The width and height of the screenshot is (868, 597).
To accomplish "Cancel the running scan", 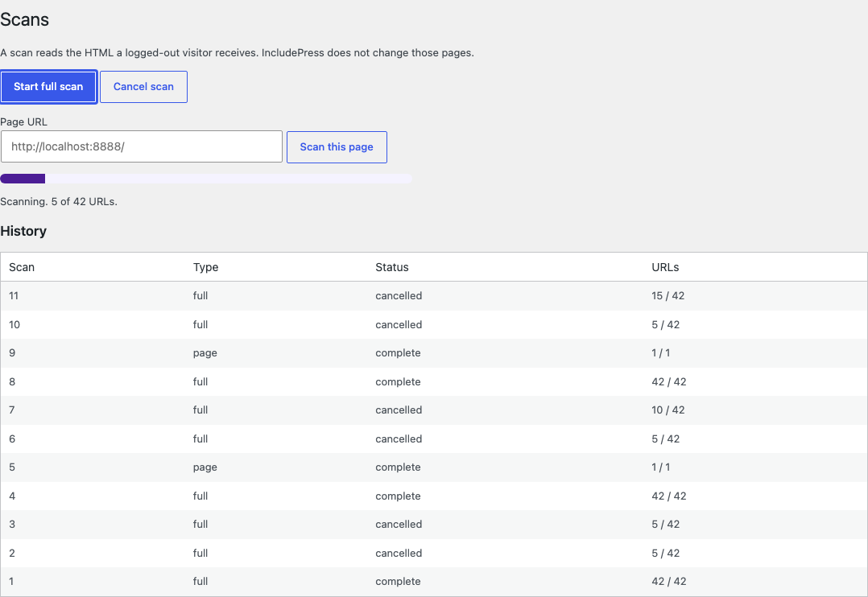I will (x=143, y=87).
